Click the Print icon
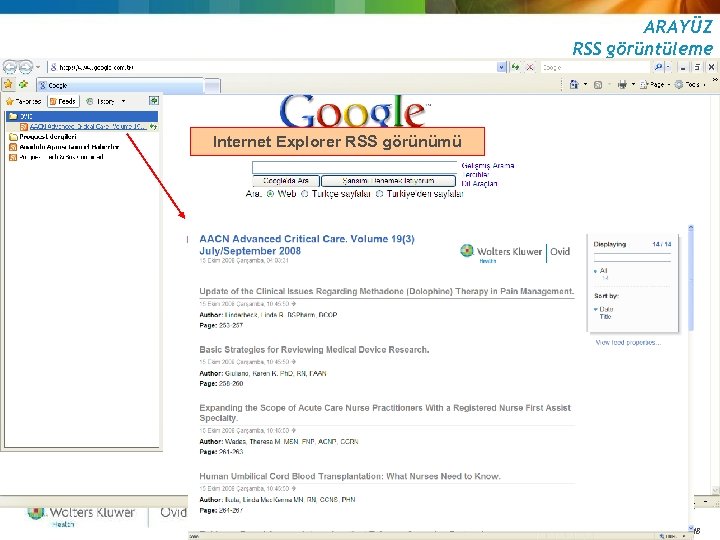 (x=622, y=84)
